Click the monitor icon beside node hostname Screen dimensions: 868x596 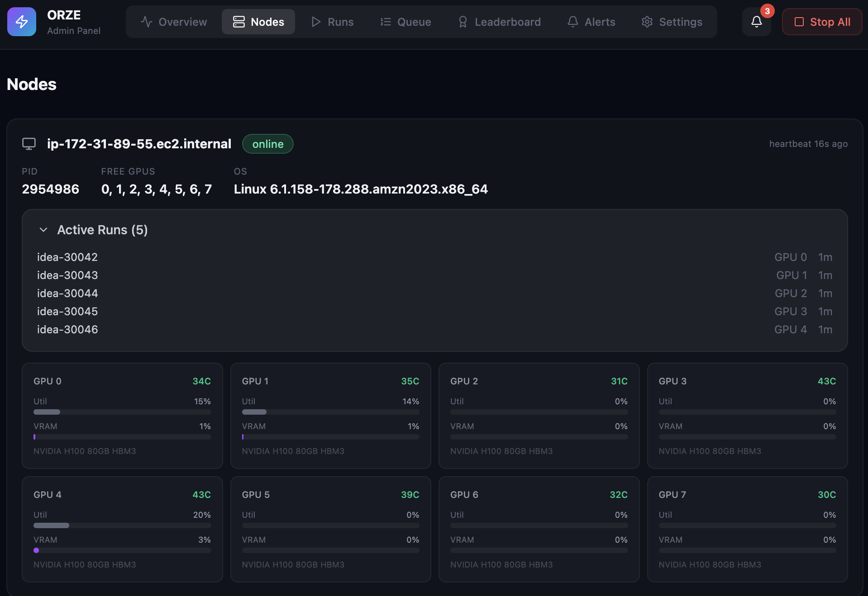click(29, 144)
